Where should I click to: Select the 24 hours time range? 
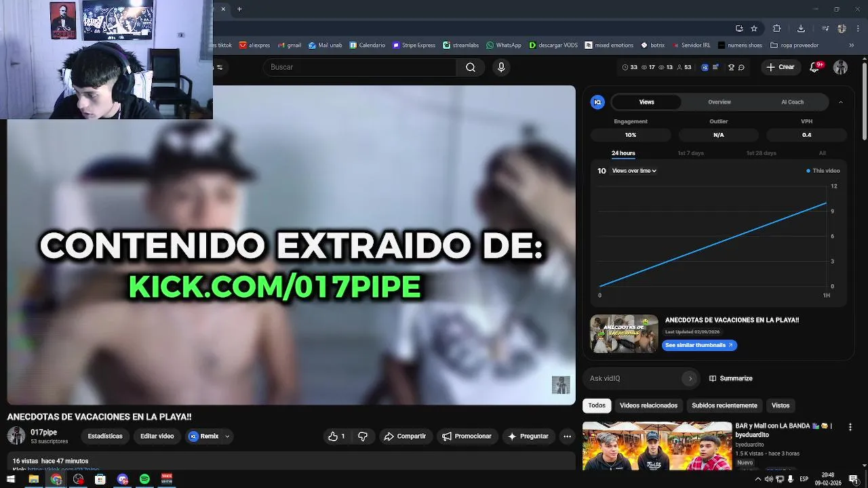tap(623, 153)
